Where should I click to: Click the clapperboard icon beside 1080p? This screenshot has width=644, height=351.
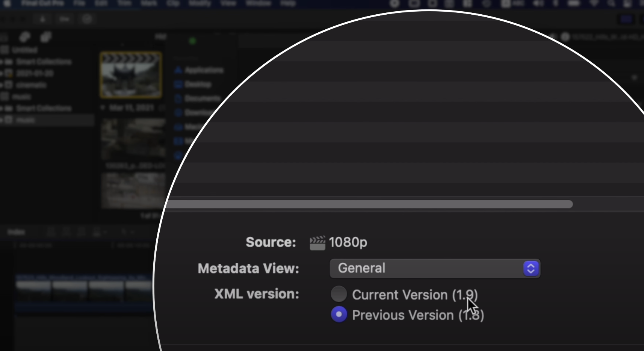(x=317, y=243)
